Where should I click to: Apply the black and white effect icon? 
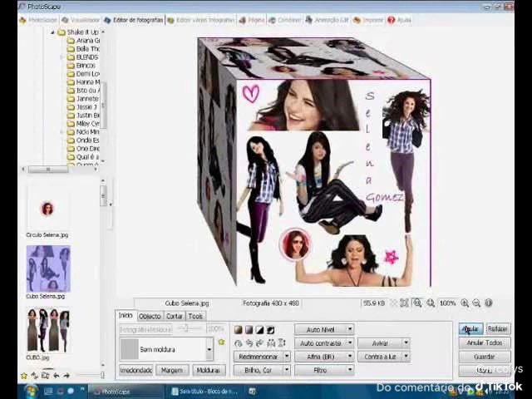pos(260,330)
